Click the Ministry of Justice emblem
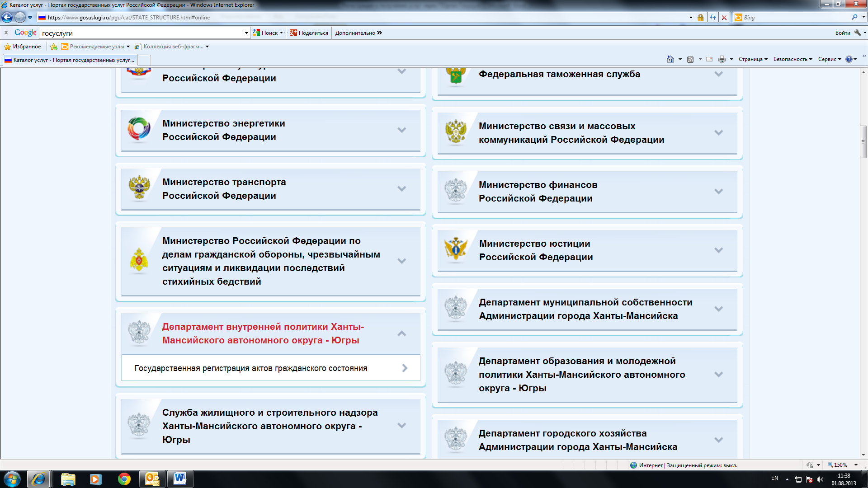The height and width of the screenshot is (488, 868). click(456, 249)
